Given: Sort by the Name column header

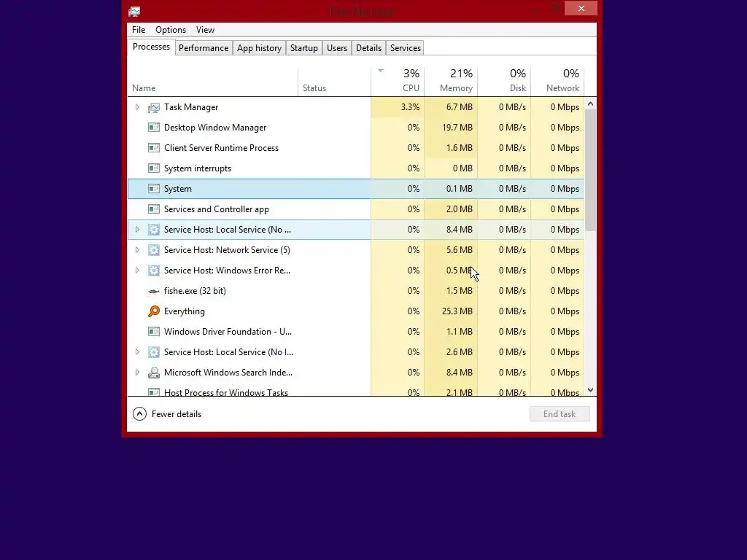Looking at the screenshot, I should 213,82.
